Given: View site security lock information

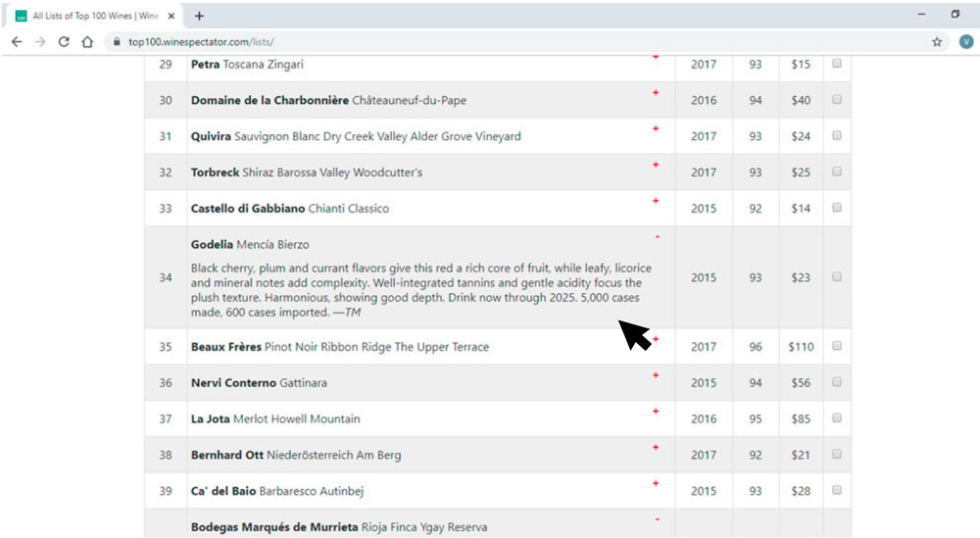Looking at the screenshot, I should [117, 42].
